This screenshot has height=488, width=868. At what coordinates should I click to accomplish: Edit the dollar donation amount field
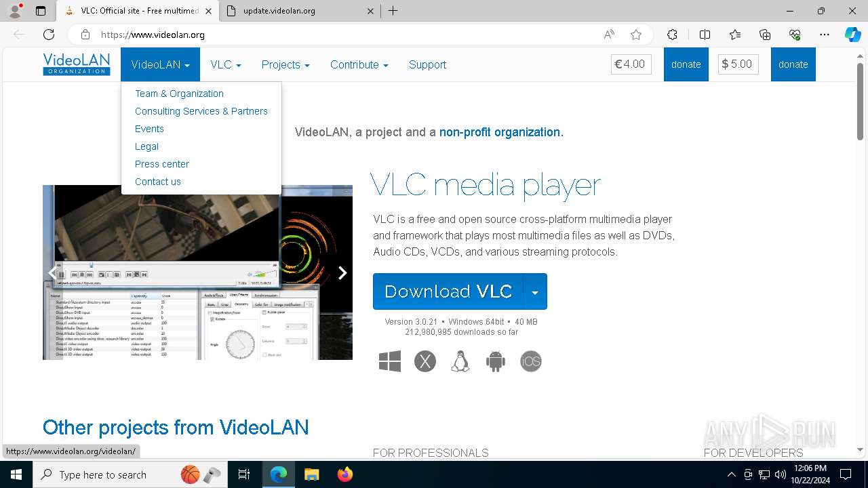click(x=738, y=64)
